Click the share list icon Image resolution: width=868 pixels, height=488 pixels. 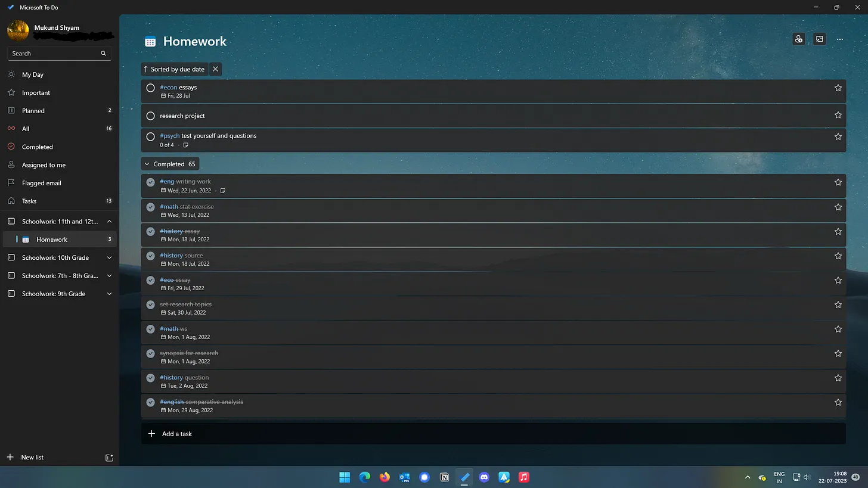tap(798, 39)
